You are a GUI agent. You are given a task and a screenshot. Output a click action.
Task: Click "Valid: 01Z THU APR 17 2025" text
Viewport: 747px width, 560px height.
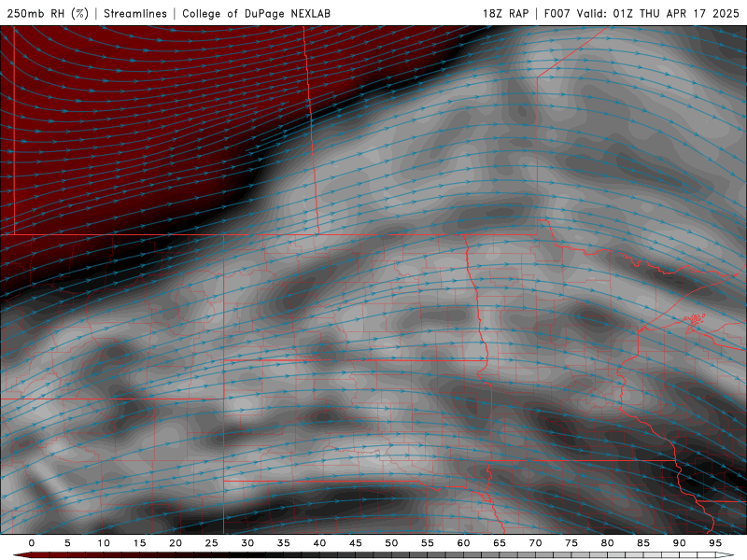pos(658,13)
